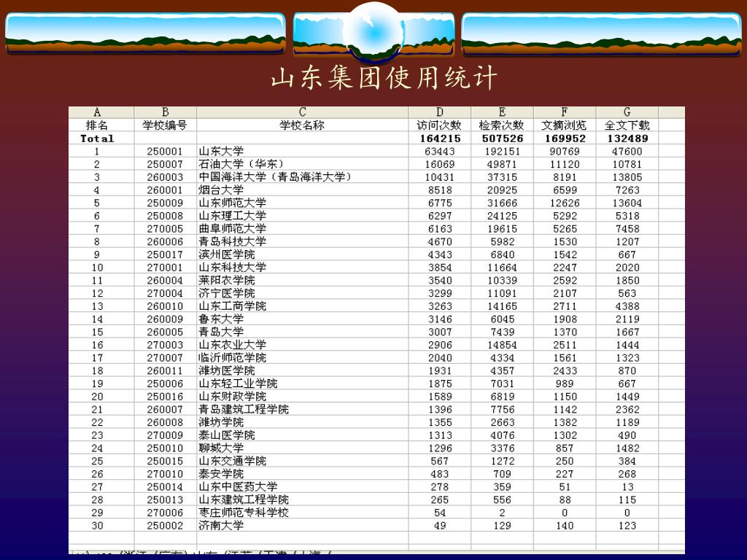This screenshot has height=560, width=747.
Task: Select visit count 63443
Action: click(x=440, y=152)
